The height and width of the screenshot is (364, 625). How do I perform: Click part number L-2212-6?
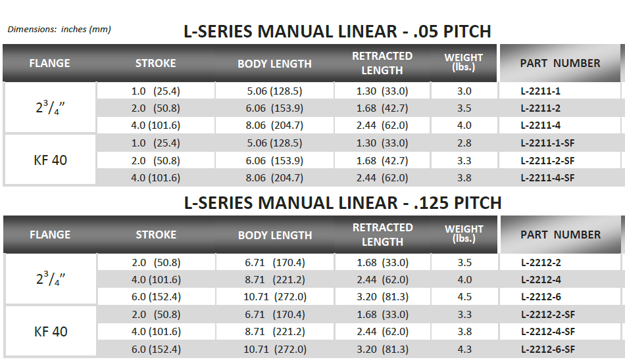click(541, 297)
